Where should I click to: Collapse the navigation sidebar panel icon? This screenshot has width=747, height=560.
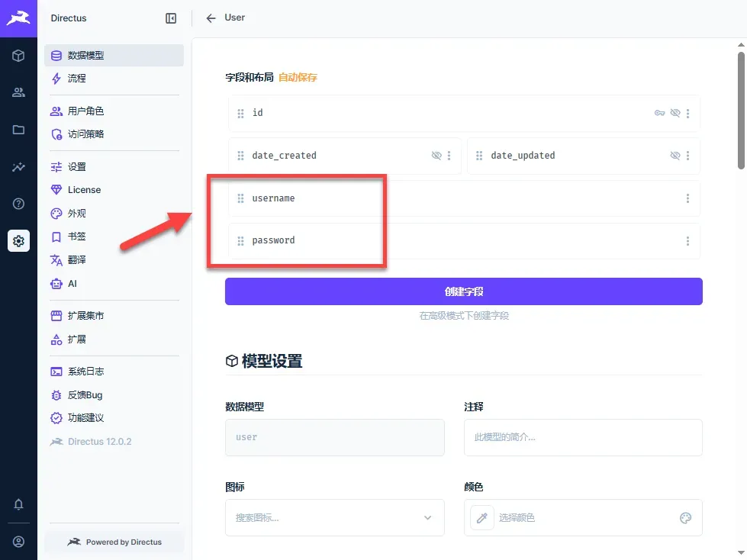(x=171, y=18)
